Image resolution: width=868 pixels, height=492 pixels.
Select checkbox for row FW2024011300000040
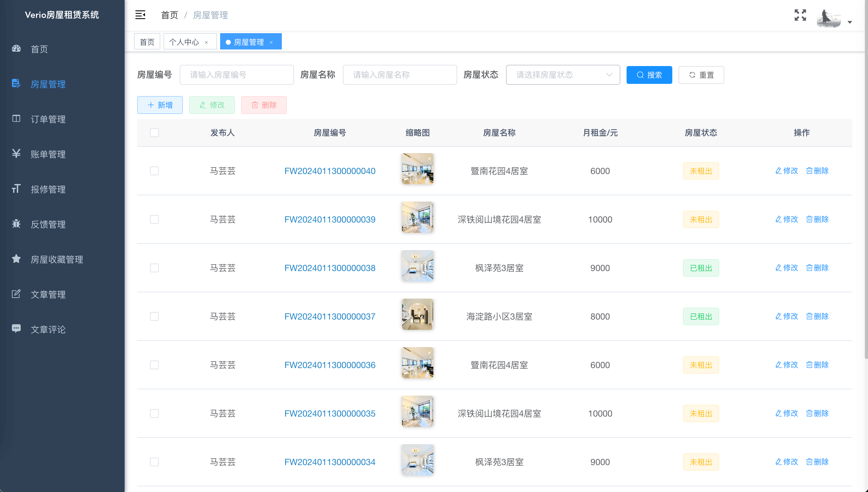154,171
